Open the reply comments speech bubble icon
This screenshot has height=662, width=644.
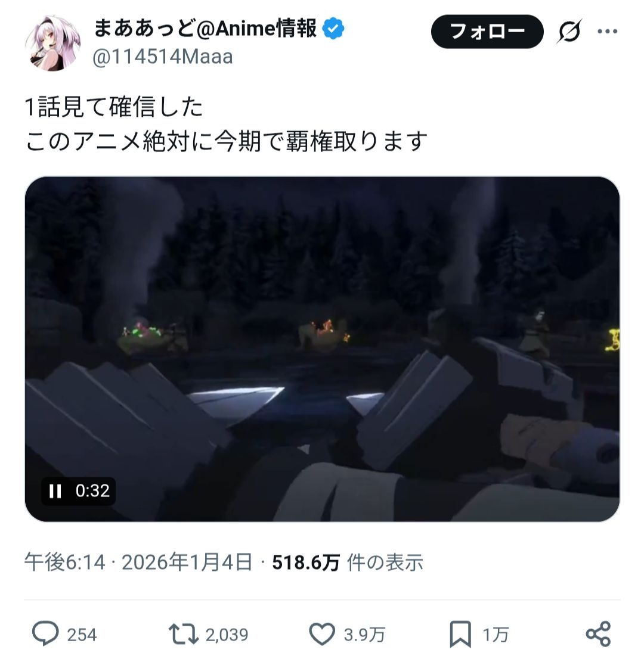click(x=45, y=634)
